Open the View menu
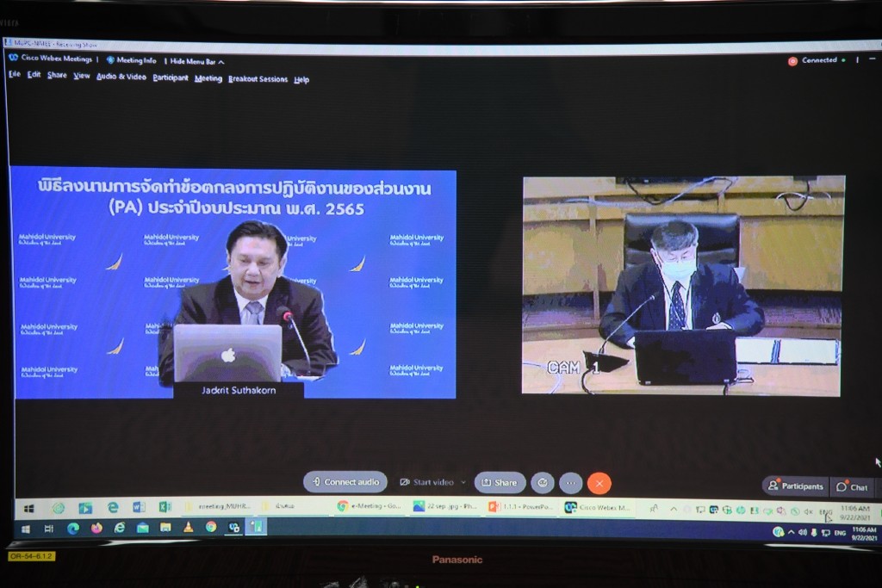This screenshot has width=882, height=588. 82,76
